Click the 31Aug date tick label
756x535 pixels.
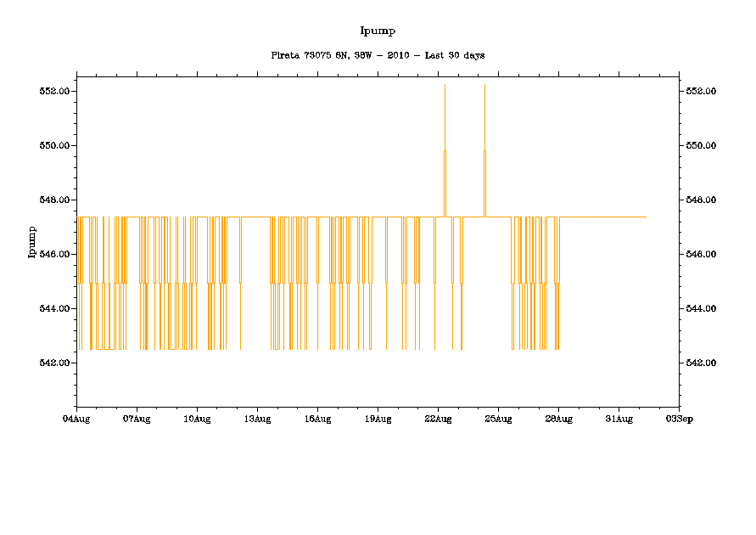pos(619,419)
